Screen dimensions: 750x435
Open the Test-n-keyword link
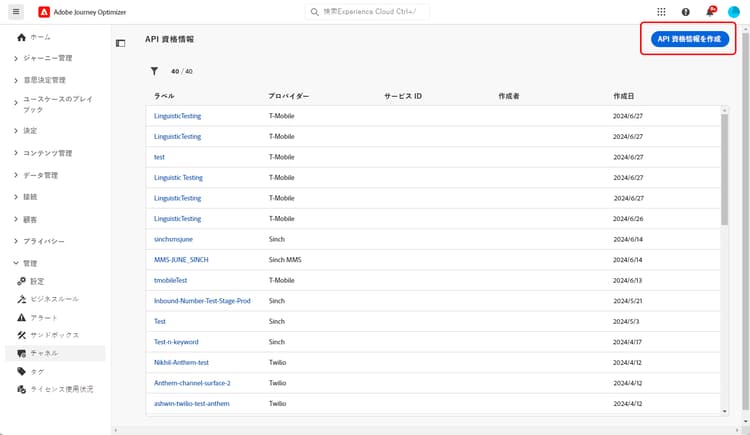click(x=176, y=342)
